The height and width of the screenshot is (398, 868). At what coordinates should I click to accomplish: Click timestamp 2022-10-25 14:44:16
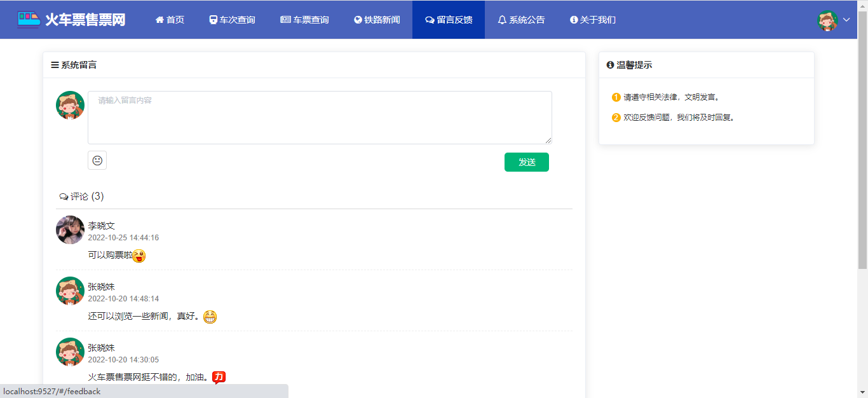(123, 238)
